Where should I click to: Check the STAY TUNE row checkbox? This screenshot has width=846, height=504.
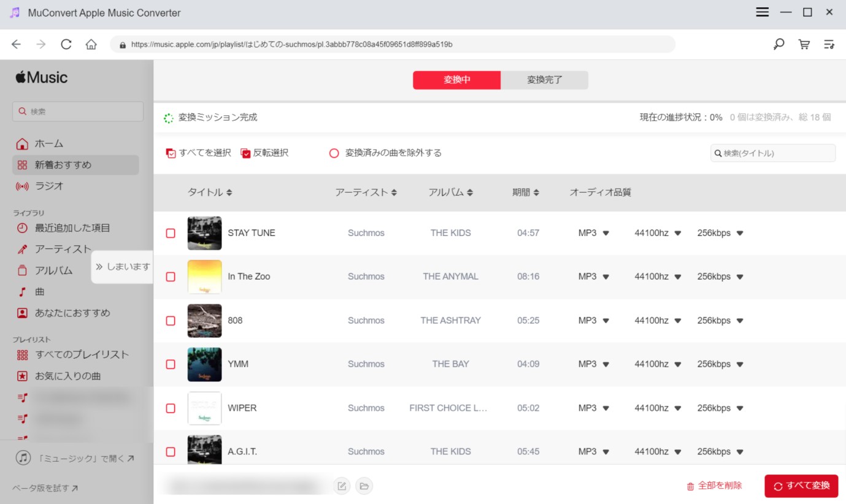[171, 233]
